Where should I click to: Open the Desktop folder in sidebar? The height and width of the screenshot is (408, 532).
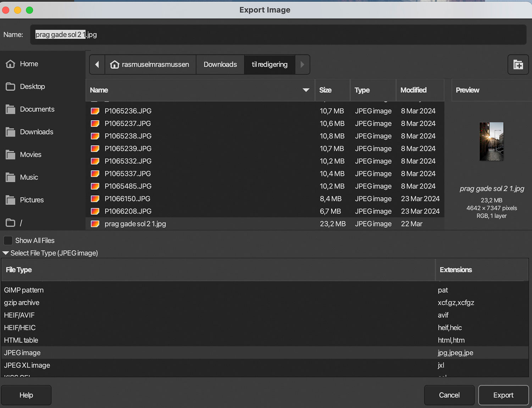[x=32, y=87]
